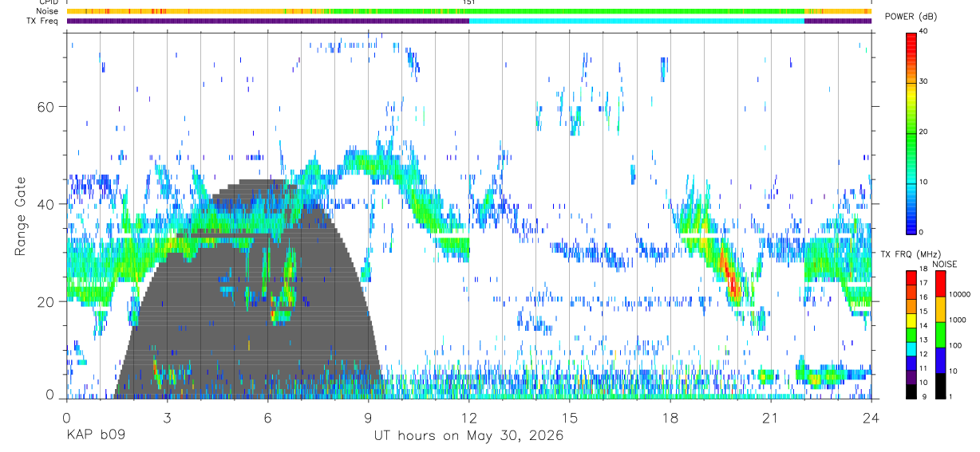Screen dimensions: 980x452
Task: Click the power scale label '30'
Action: [x=923, y=81]
